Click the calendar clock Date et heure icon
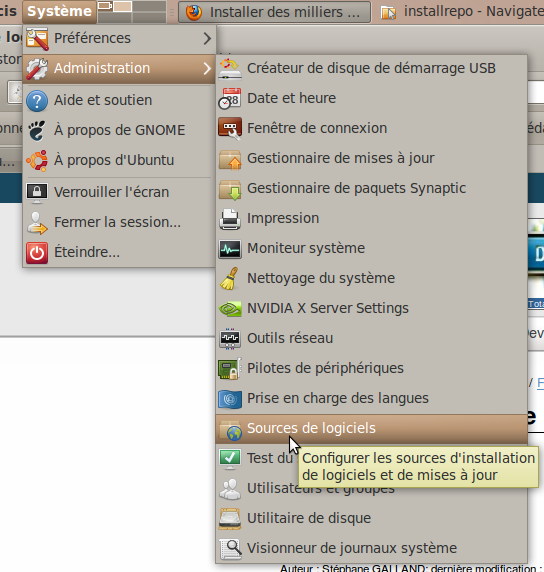 [230, 98]
